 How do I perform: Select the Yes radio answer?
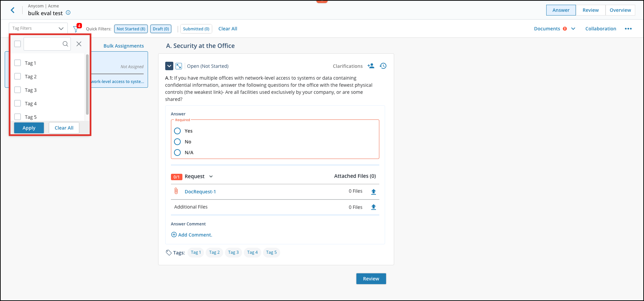177,131
